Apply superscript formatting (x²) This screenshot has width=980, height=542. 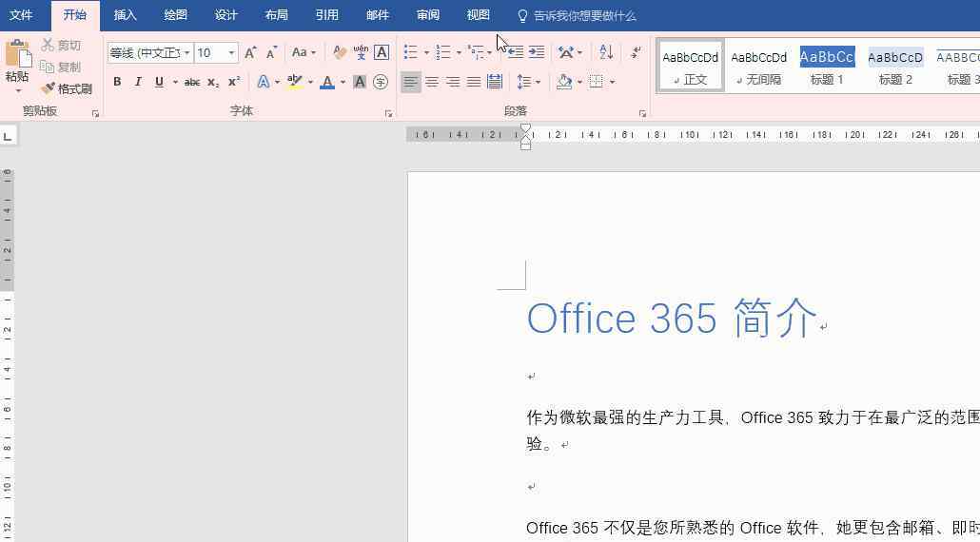pos(234,82)
